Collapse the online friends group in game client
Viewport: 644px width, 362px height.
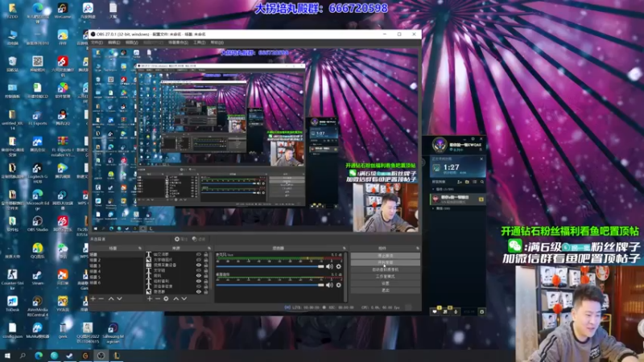433,189
